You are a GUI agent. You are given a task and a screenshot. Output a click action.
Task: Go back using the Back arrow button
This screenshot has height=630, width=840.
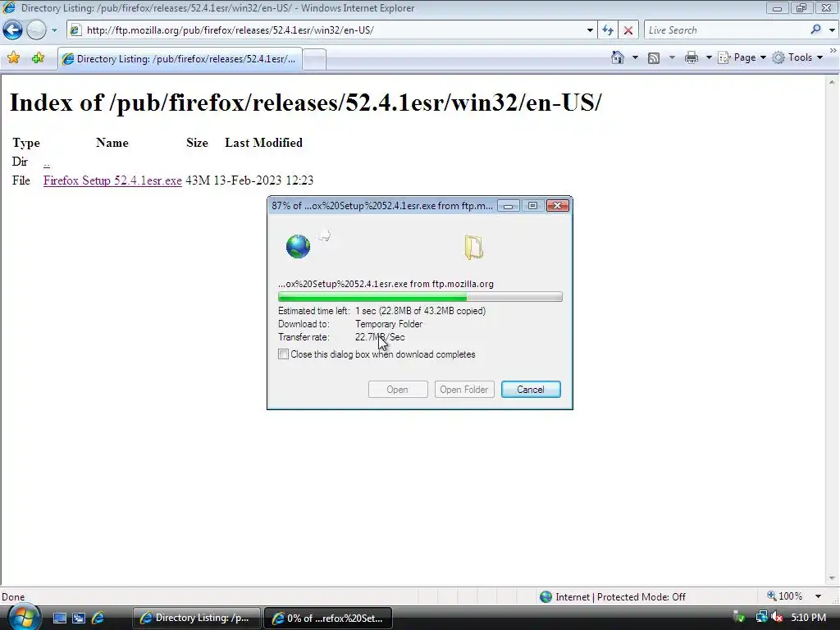tap(13, 30)
